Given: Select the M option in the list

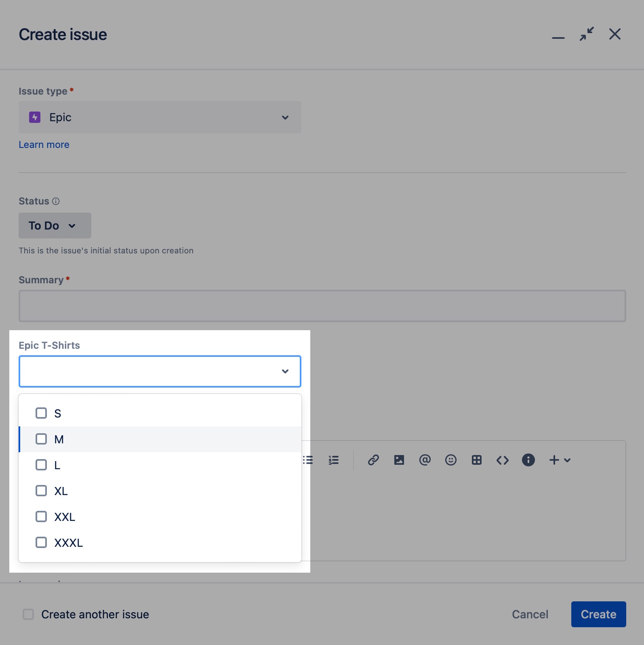Looking at the screenshot, I should pos(59,439).
